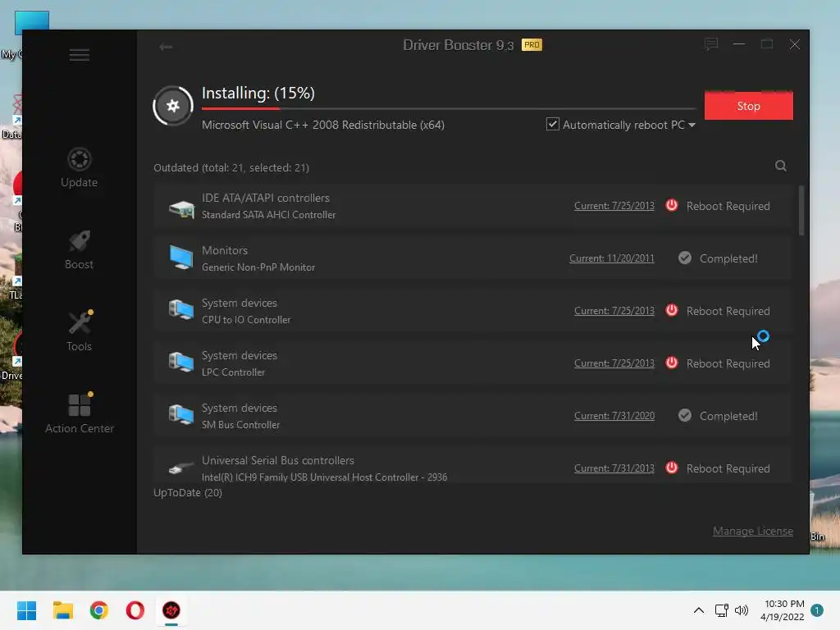Click reboot power icon for USB Host Controller
The image size is (840, 630).
[671, 468]
